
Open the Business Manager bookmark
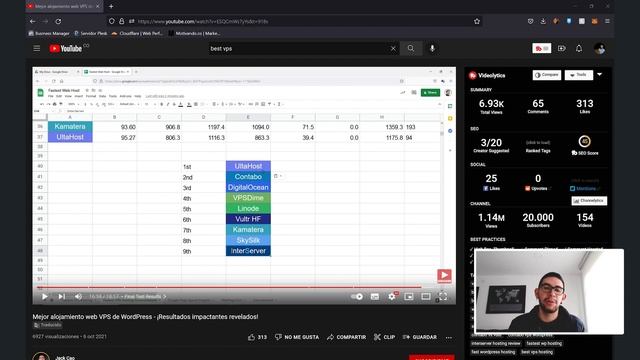pos(49,33)
